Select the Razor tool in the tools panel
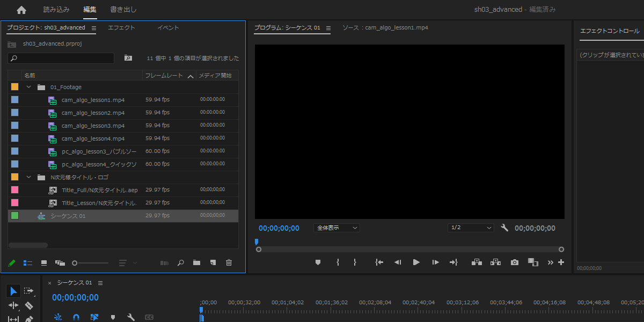This screenshot has height=322, width=644. (x=29, y=305)
